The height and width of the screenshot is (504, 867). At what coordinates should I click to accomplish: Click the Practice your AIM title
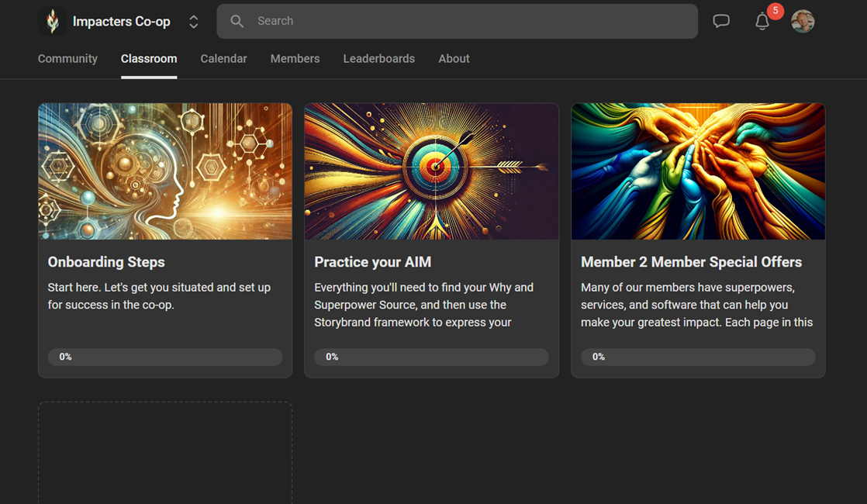pos(372,262)
